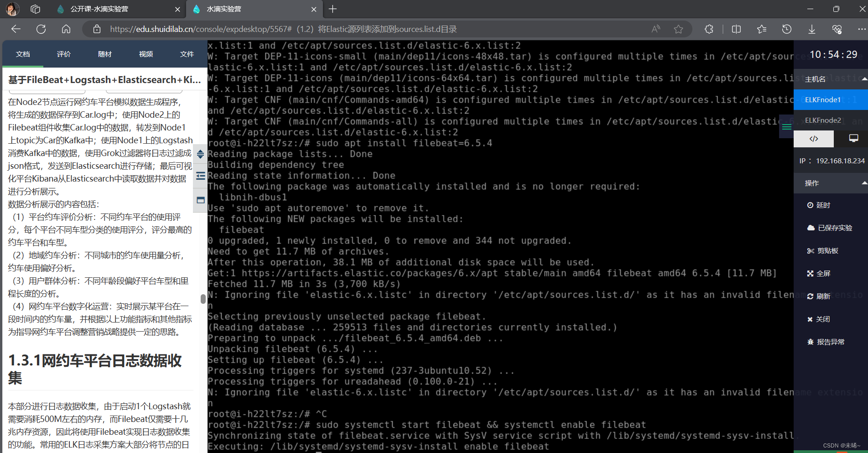
Task: Select the 随材 tab
Action: coord(105,54)
